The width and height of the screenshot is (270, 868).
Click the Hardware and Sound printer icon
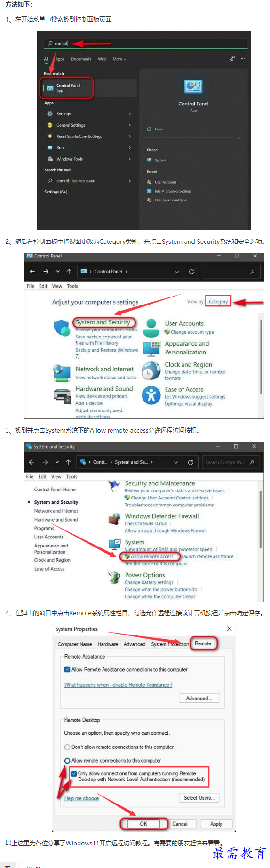[62, 395]
